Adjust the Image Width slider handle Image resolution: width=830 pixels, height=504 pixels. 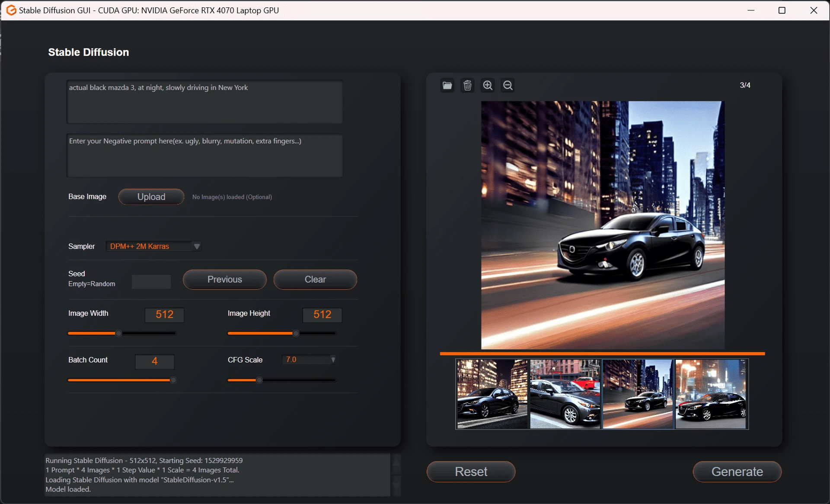[118, 333]
